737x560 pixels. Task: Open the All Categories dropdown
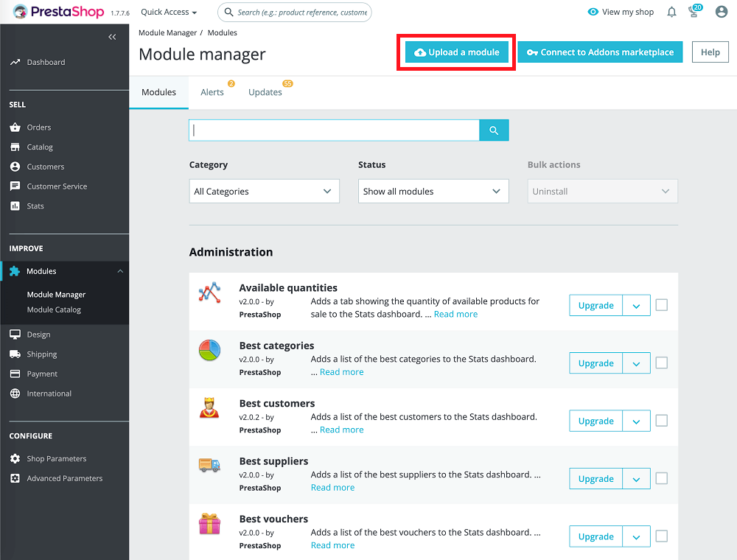264,192
